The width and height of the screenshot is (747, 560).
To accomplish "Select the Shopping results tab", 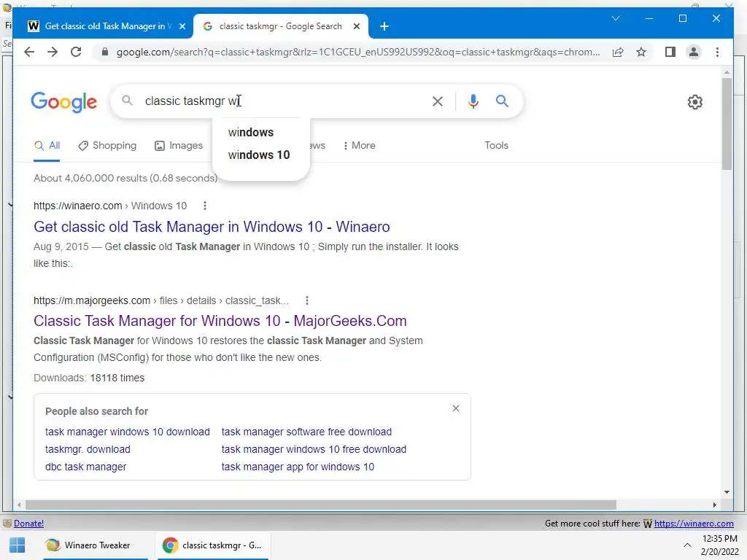I will [108, 146].
